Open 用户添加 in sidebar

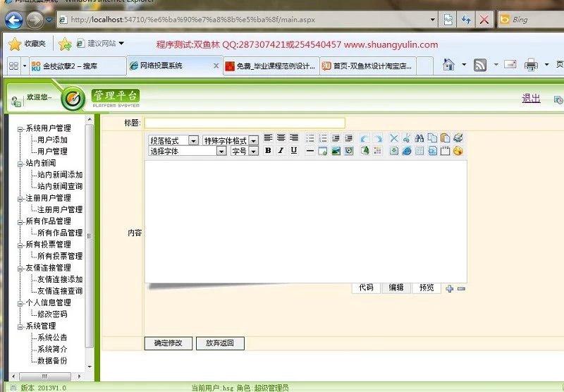coord(52,140)
